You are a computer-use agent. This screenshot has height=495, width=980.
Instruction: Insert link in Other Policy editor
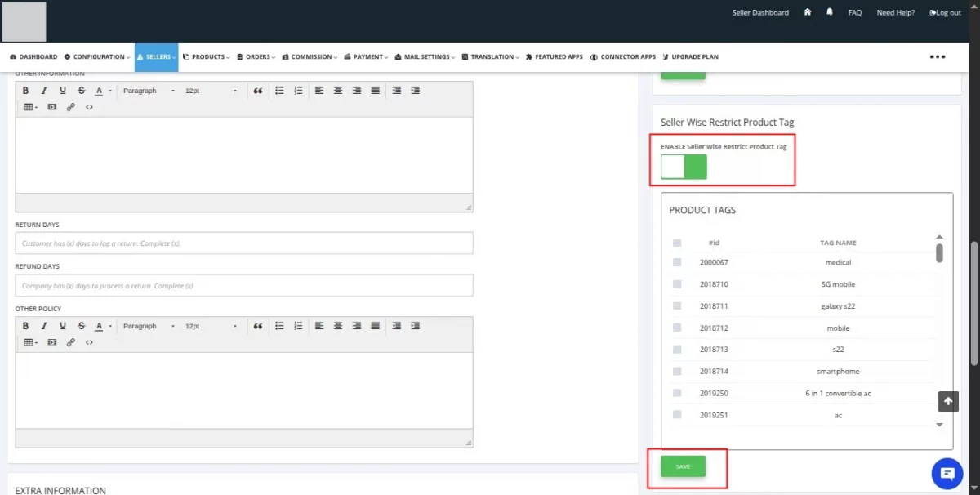71,342
